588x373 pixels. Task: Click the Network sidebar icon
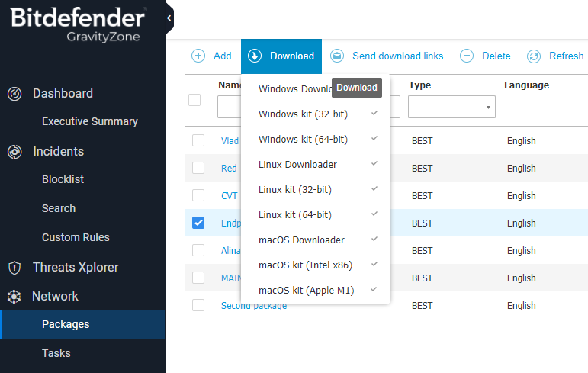pyautogui.click(x=14, y=297)
